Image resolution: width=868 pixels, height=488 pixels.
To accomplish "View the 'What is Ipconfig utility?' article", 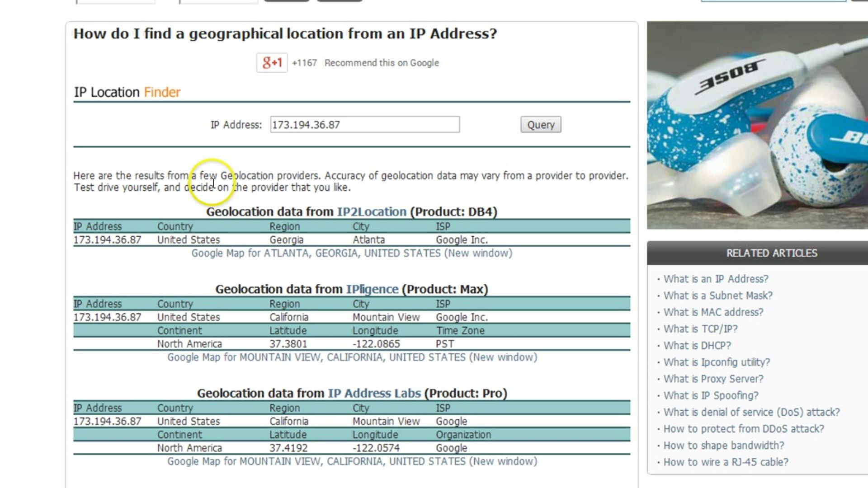I will click(x=717, y=362).
